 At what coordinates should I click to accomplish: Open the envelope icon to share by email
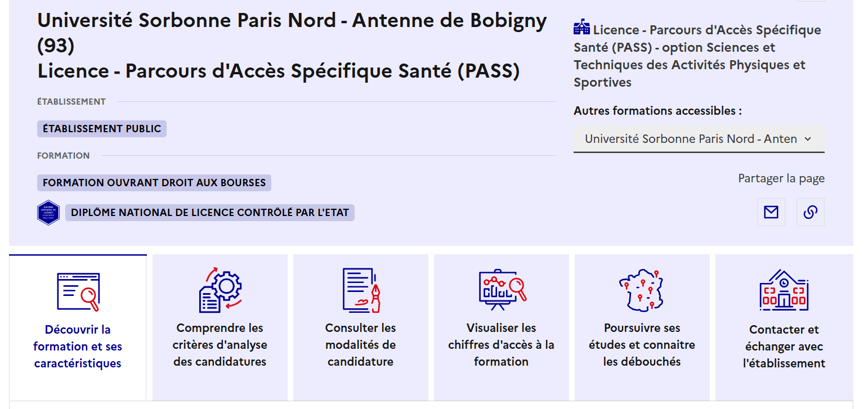[771, 212]
